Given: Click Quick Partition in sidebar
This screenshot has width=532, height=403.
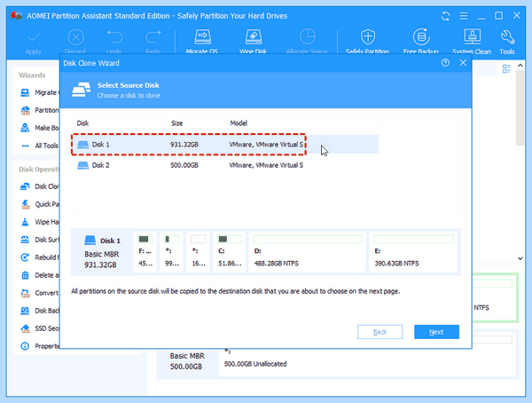Looking at the screenshot, I should 39,204.
